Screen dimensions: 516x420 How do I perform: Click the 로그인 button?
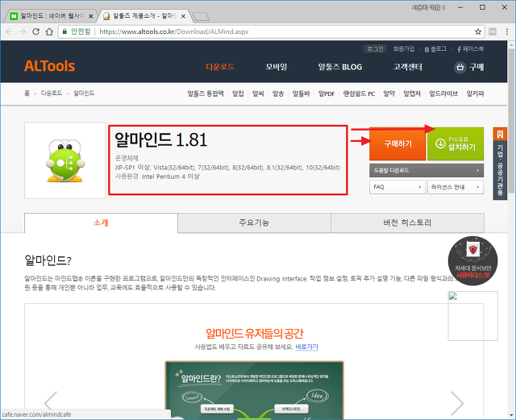click(x=375, y=49)
